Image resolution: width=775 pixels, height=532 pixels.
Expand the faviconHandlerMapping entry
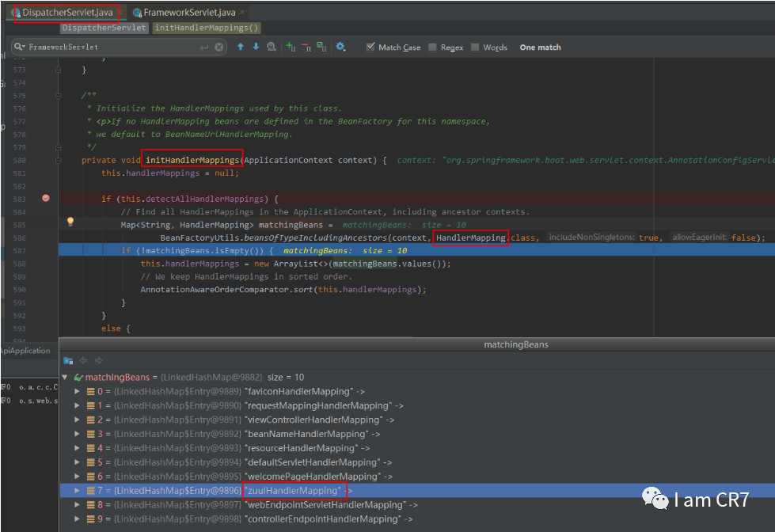click(77, 391)
